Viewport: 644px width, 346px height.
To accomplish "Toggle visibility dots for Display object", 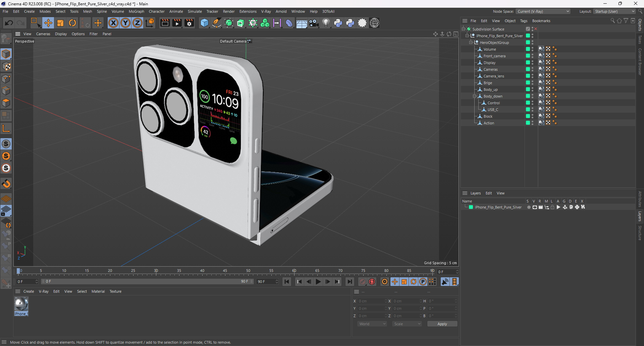I will coord(532,63).
